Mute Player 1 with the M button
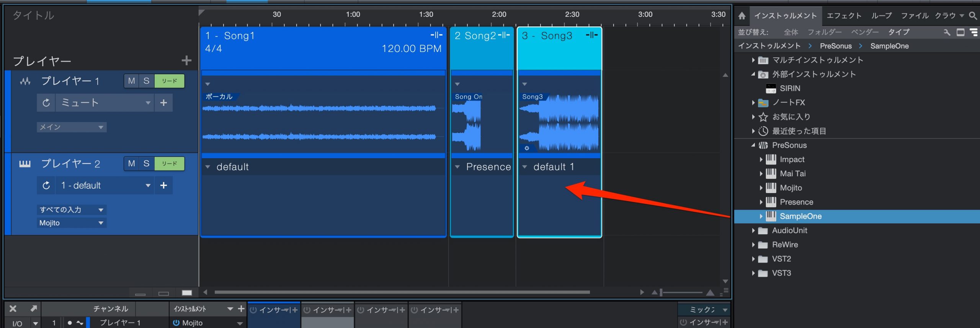The image size is (980, 328). (131, 81)
